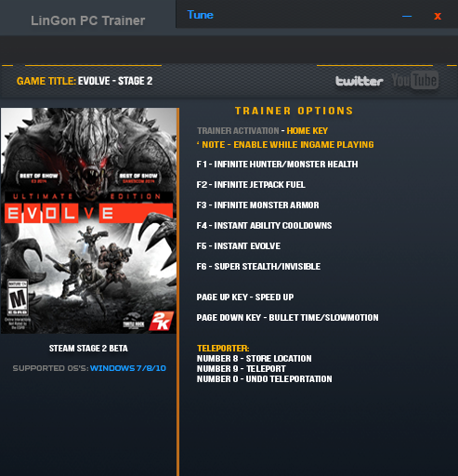The height and width of the screenshot is (476, 458).
Task: Click the TRAINER OPTIONS heading
Action: click(x=294, y=111)
